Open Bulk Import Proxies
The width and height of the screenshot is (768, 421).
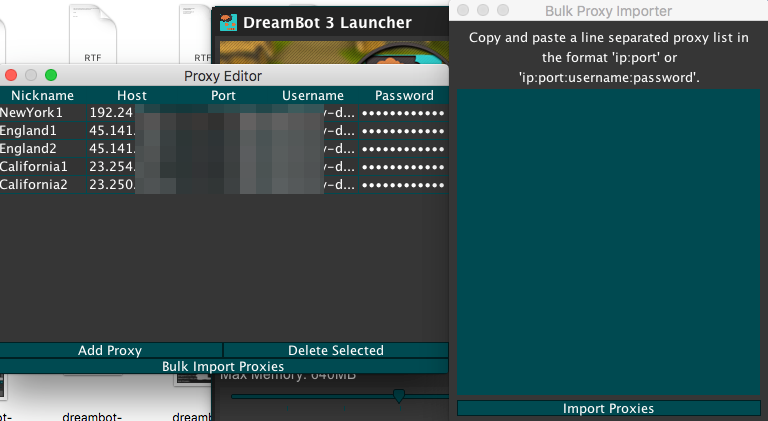point(223,366)
